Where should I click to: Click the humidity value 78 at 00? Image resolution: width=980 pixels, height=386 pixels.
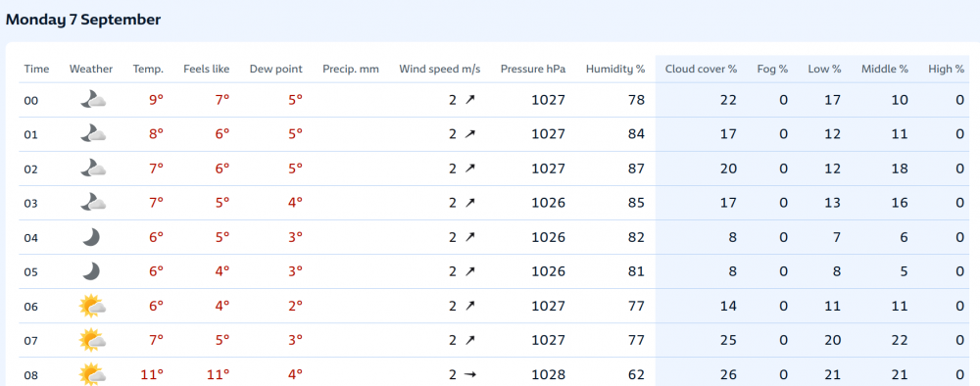(637, 100)
